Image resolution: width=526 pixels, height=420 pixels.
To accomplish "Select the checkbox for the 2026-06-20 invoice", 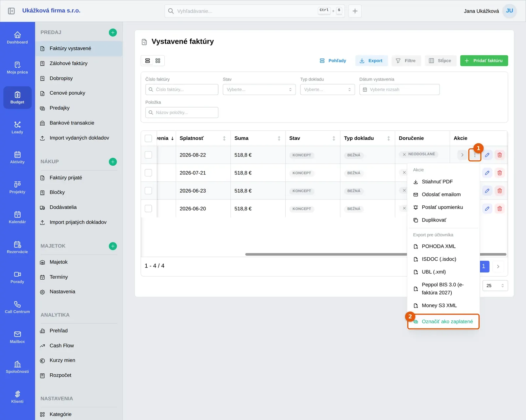I will pos(148,209).
